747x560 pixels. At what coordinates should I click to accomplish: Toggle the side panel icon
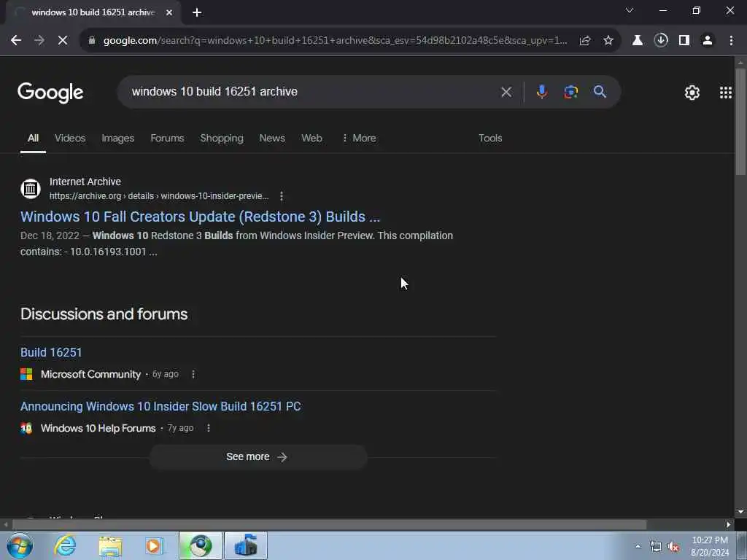(684, 41)
